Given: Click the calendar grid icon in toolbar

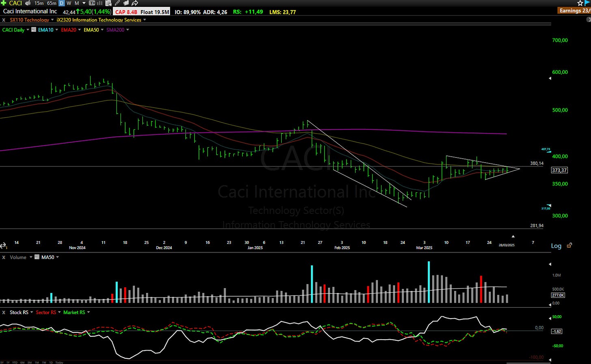Looking at the screenshot, I should coord(108,3).
